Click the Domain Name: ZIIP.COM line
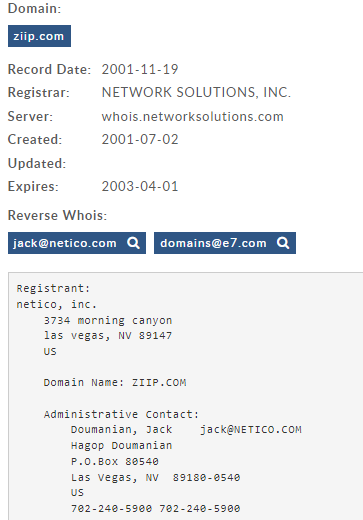The height and width of the screenshot is (520, 363). point(115,382)
